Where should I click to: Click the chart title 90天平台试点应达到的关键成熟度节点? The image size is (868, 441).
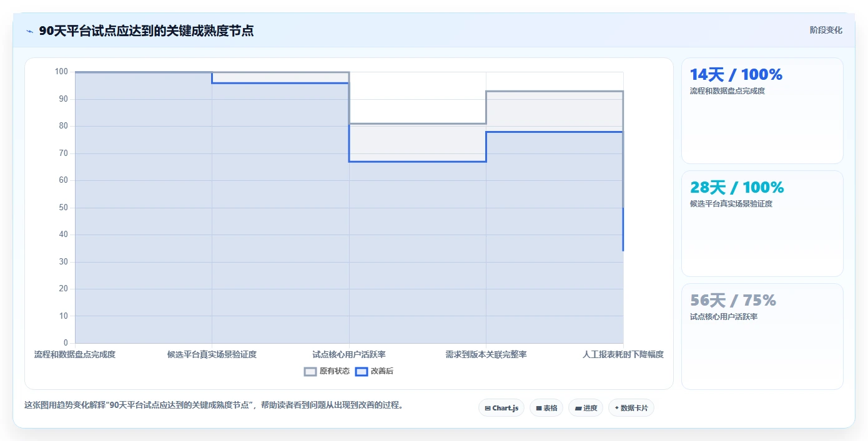click(146, 31)
